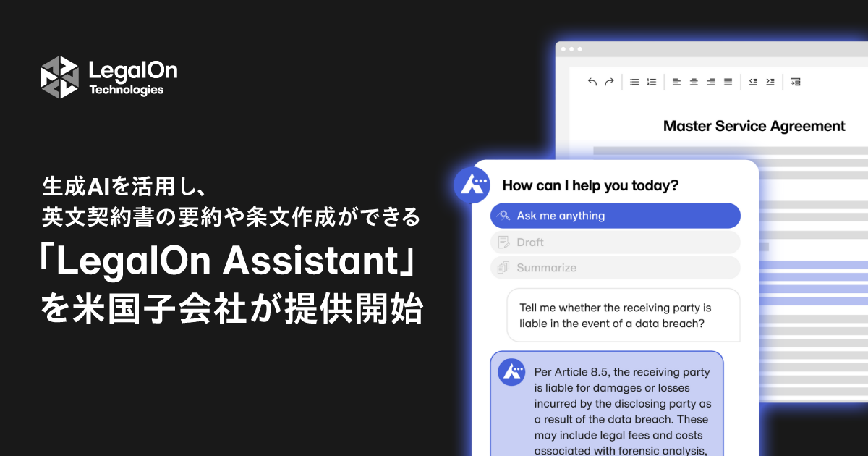Click the redo arrow in the editor toolbar
This screenshot has width=868, height=456.
(x=609, y=82)
